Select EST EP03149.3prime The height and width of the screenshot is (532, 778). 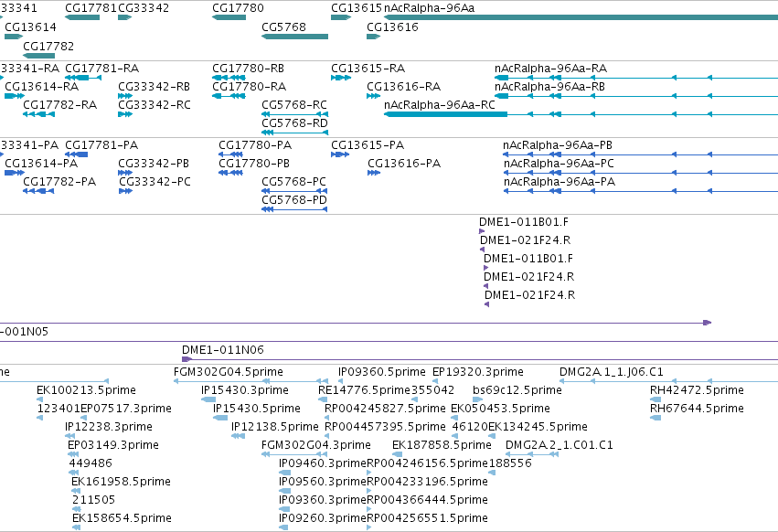pos(113,445)
